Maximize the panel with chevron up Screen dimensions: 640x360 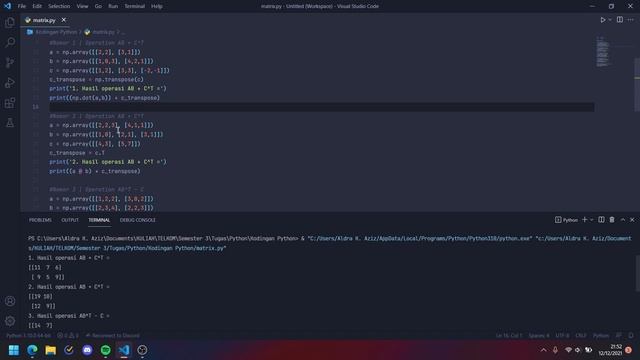[622, 220]
